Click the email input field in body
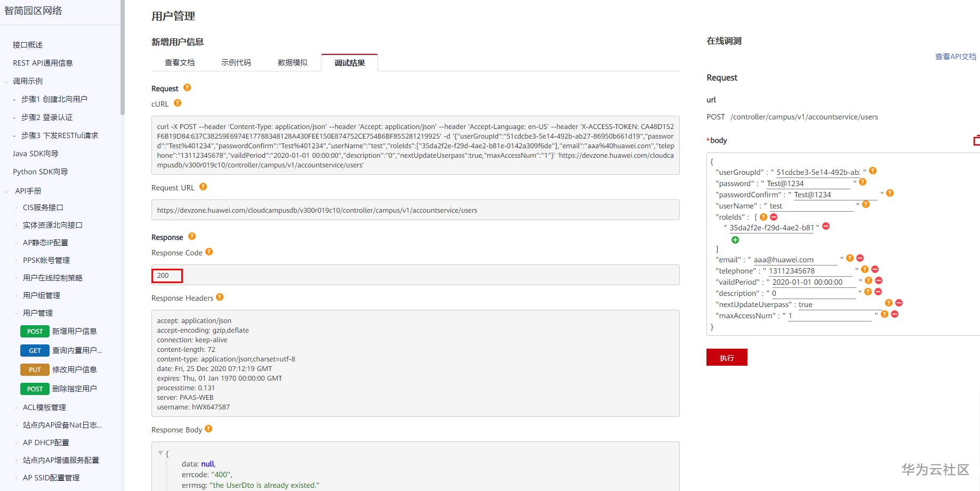The image size is (980, 491). [x=795, y=260]
